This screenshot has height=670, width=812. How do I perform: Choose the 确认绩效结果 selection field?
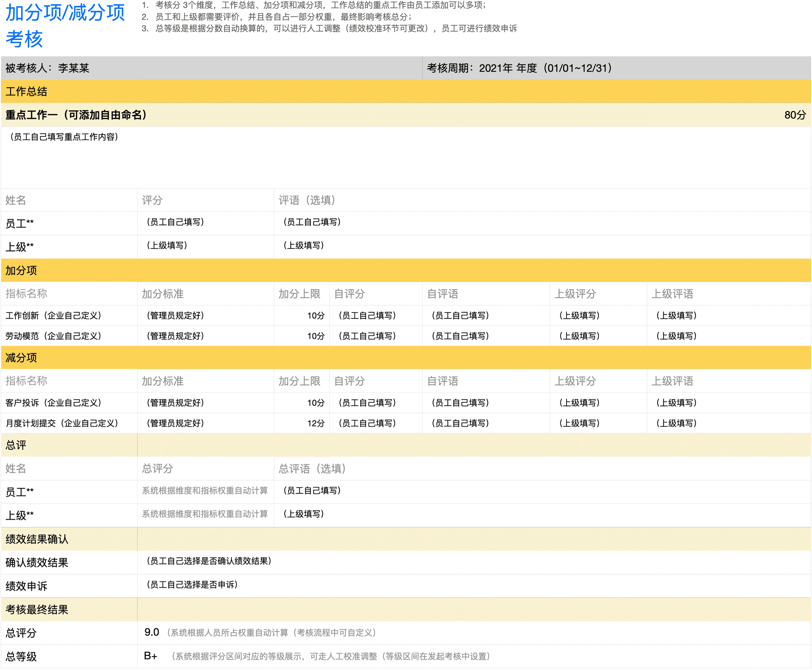tap(474, 563)
